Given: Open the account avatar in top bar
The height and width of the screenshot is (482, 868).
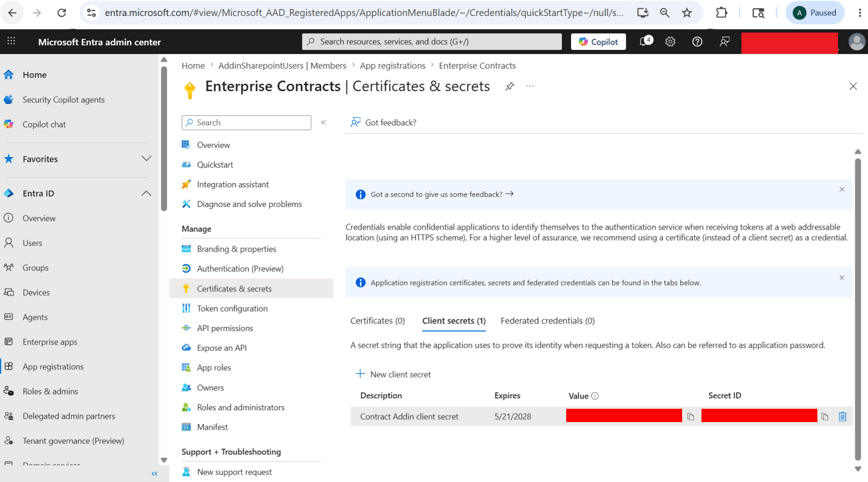Looking at the screenshot, I should (x=857, y=41).
